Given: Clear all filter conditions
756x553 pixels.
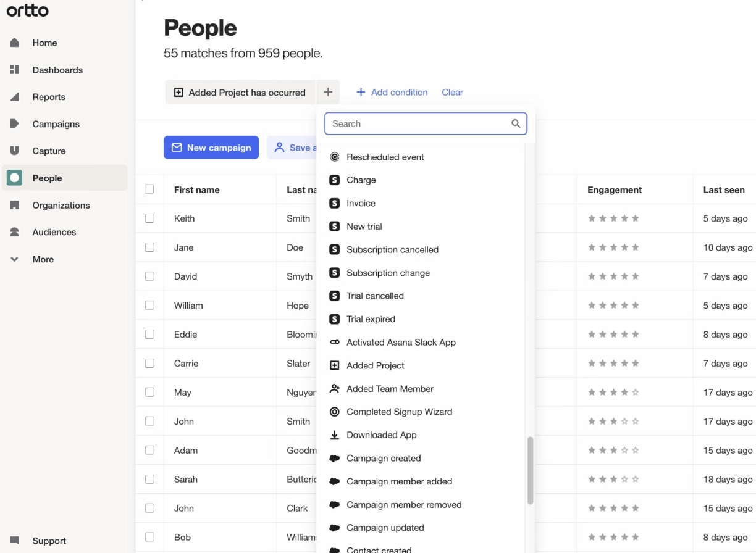Looking at the screenshot, I should [452, 92].
